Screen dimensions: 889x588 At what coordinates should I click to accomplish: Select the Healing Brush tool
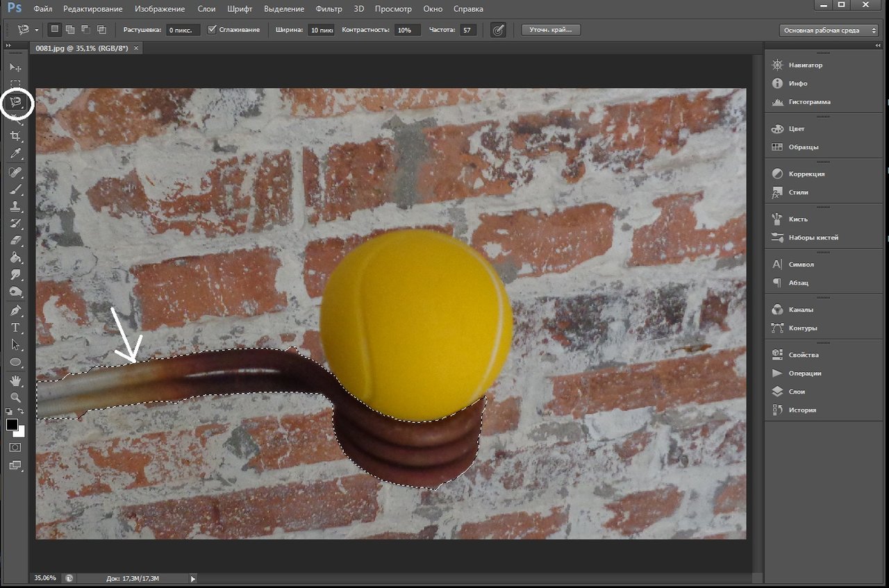[15, 172]
